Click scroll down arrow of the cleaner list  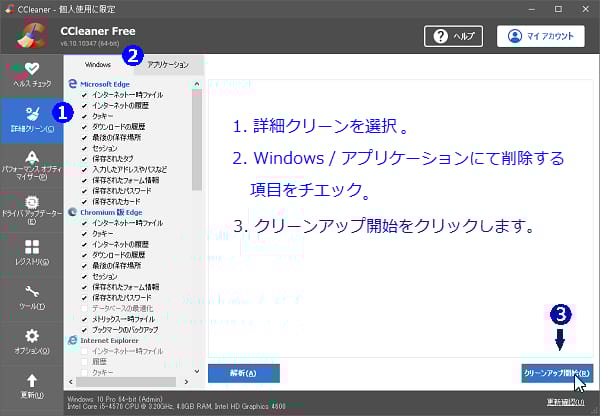(x=197, y=371)
